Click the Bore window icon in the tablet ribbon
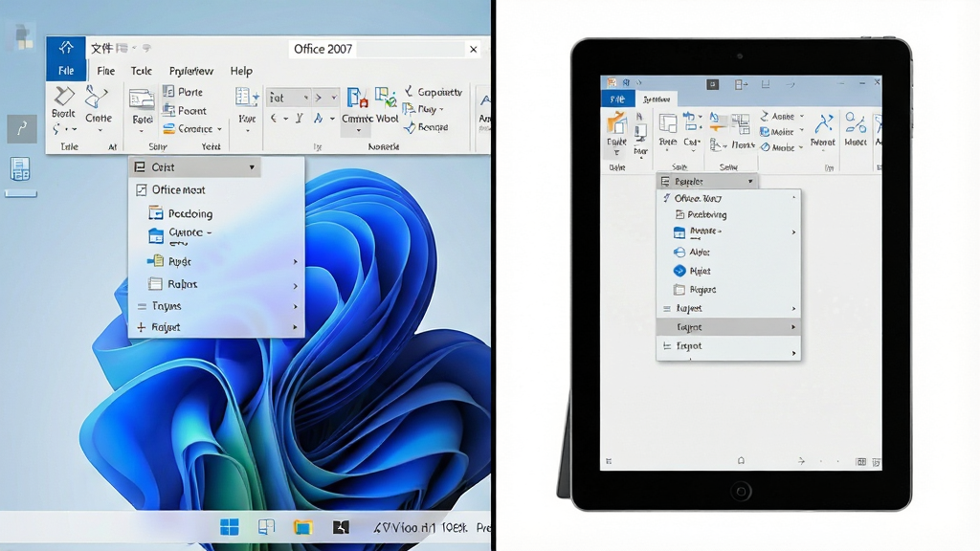Viewport: 980px width, 551px height. click(667, 123)
